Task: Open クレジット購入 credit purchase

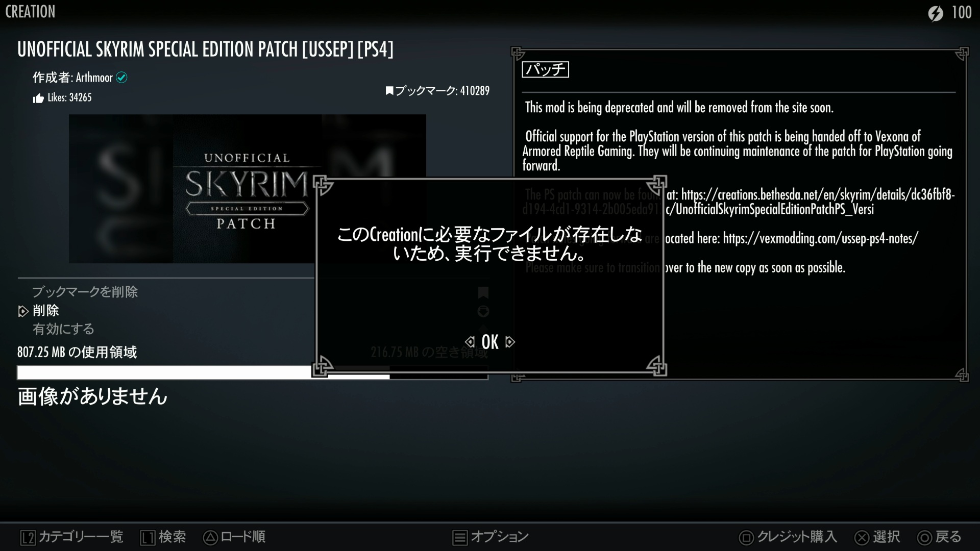Action: [797, 537]
